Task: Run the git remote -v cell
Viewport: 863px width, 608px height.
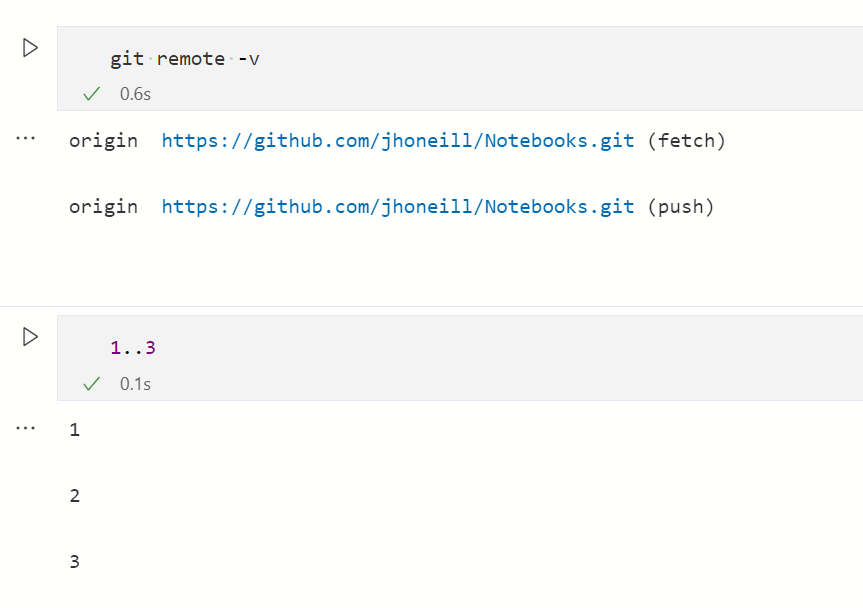Action: pos(30,47)
